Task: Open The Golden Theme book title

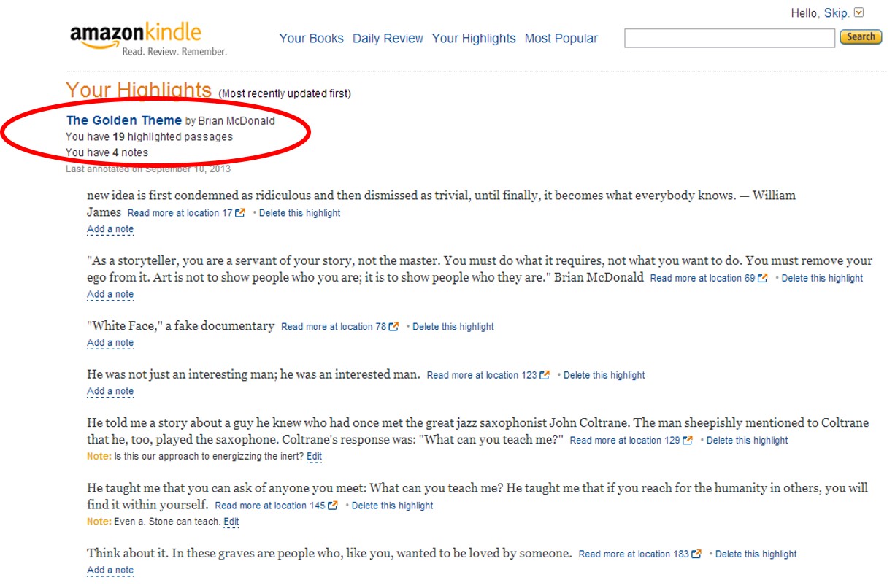Action: [124, 120]
